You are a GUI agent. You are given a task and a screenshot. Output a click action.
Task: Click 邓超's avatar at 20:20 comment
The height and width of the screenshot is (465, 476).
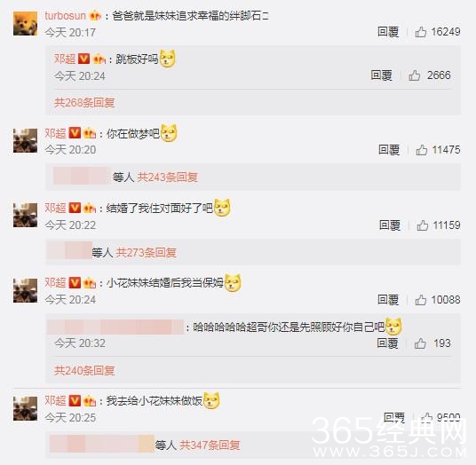[26, 140]
